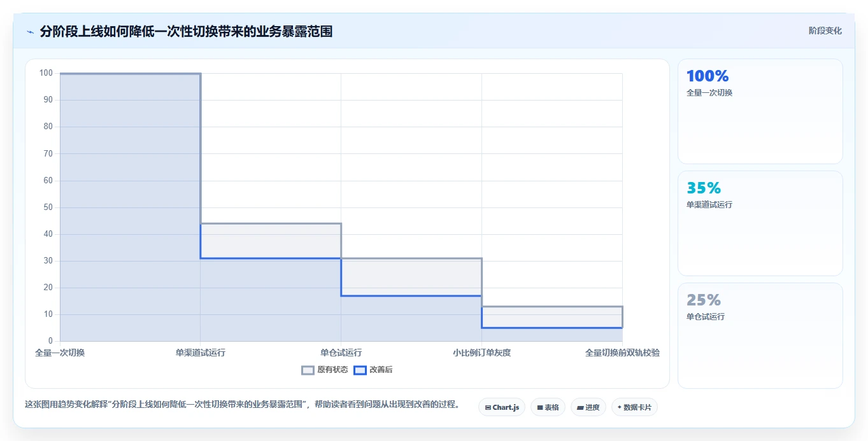Screen dimensions: 868x441
Task: Click the Chart.js tag icon
Action: (488, 407)
